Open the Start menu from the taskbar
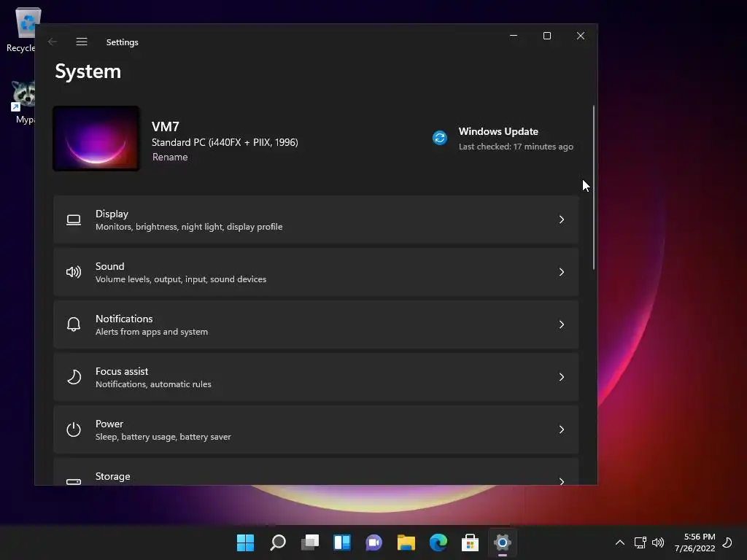Viewport: 747px width, 560px height. [x=245, y=542]
